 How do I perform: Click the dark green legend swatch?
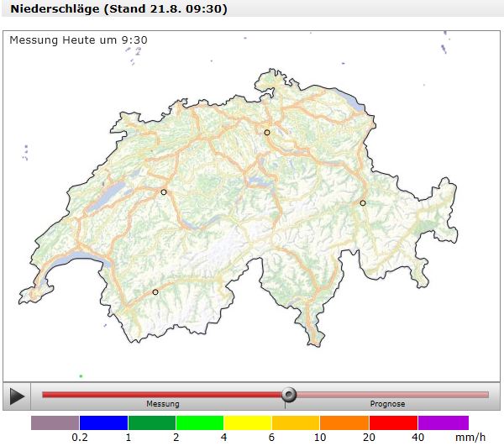(152, 422)
